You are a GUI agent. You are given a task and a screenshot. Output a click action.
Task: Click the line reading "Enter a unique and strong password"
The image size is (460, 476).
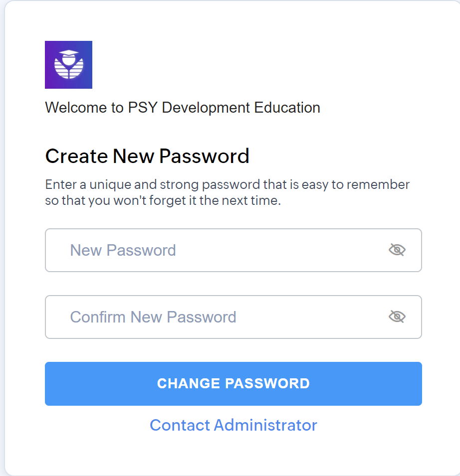click(228, 184)
